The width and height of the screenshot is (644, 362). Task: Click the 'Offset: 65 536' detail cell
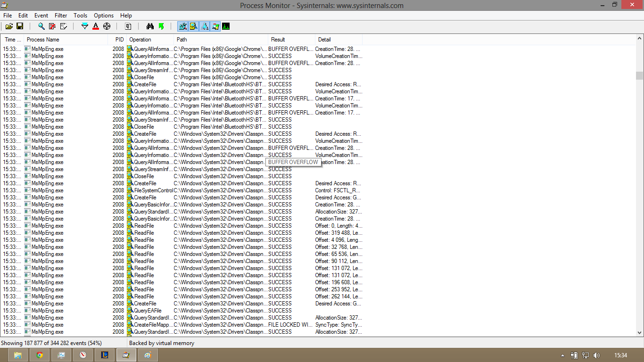339,254
